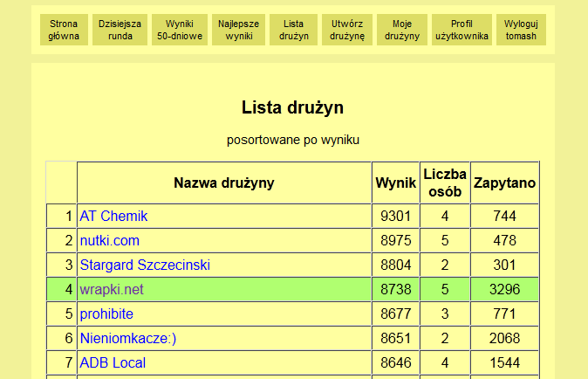Select score value 8646
588x379 pixels.
point(395,362)
